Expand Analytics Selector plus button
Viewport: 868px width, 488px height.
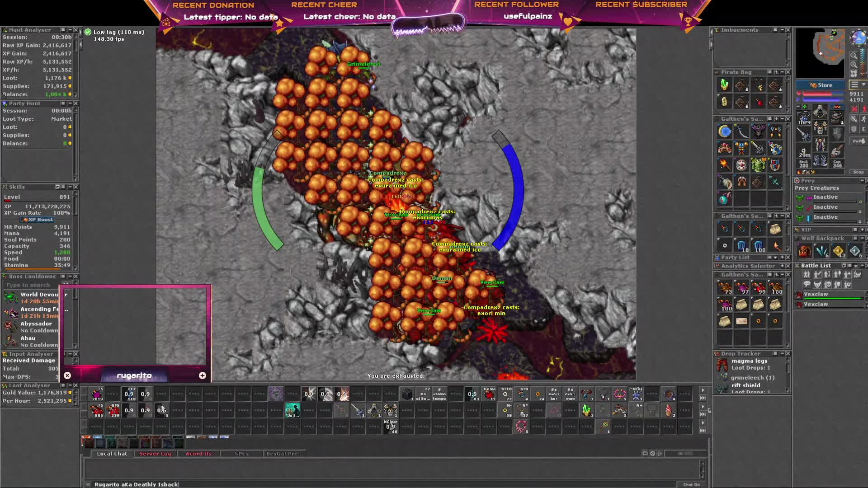(x=782, y=266)
